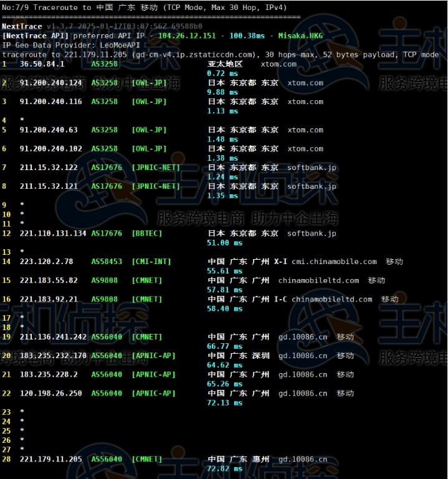The image size is (448, 479).
Task: Select the 51.00 ms latency value
Action: pyautogui.click(x=224, y=243)
